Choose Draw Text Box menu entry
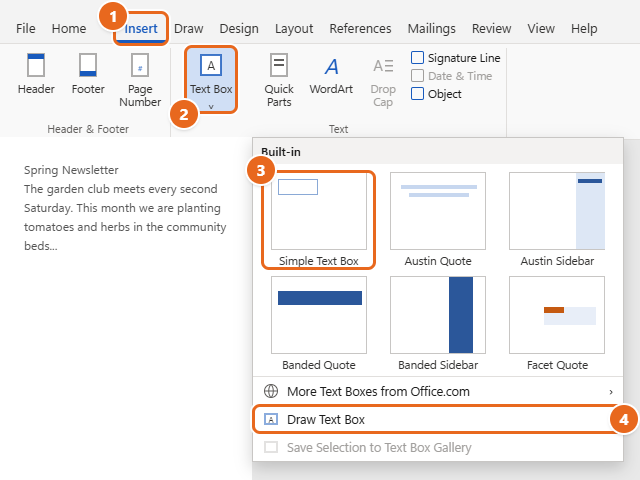Viewport: 640px width, 480px height. pos(438,419)
